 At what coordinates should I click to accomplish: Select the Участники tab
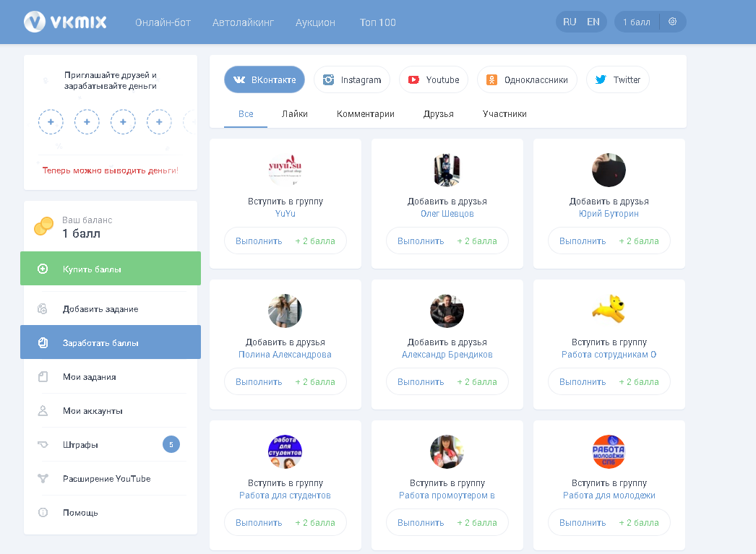504,113
